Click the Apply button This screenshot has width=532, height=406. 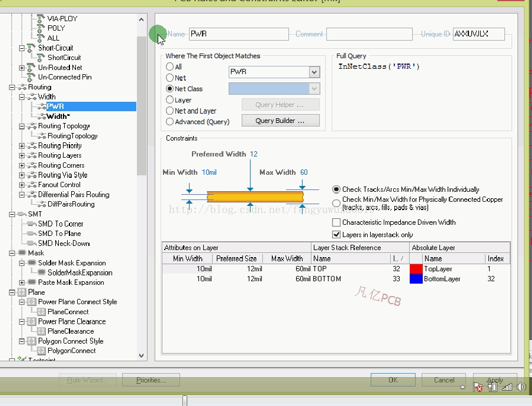click(x=495, y=380)
